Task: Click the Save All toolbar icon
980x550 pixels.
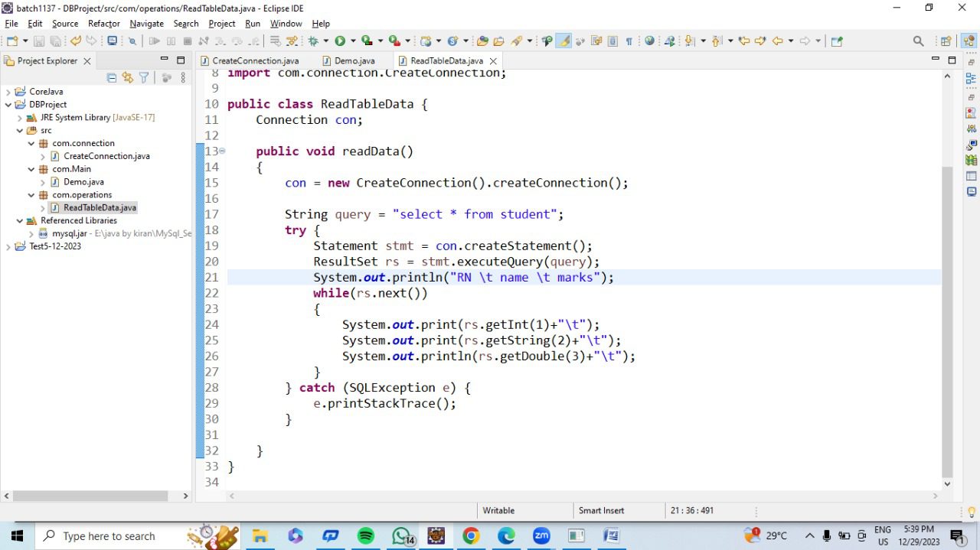Action: 56,41
